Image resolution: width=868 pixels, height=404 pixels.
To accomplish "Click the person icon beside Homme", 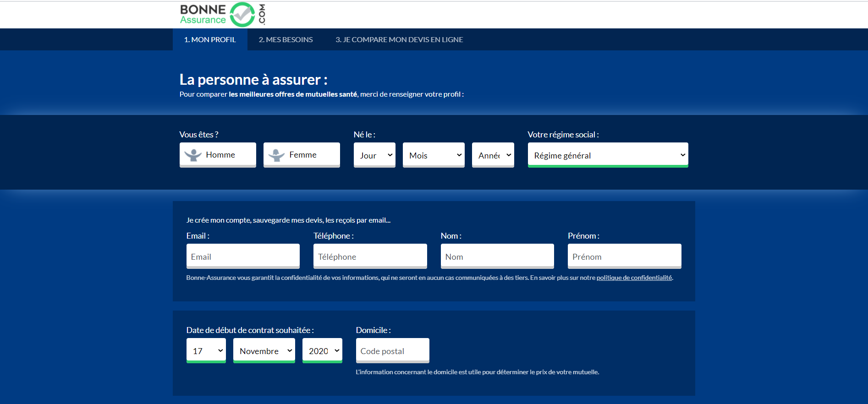I will point(193,155).
